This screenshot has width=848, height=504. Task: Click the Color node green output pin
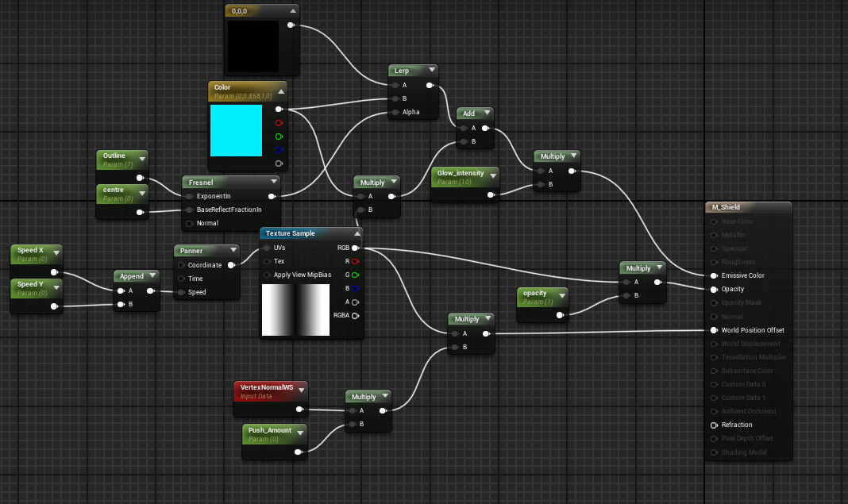tap(279, 137)
